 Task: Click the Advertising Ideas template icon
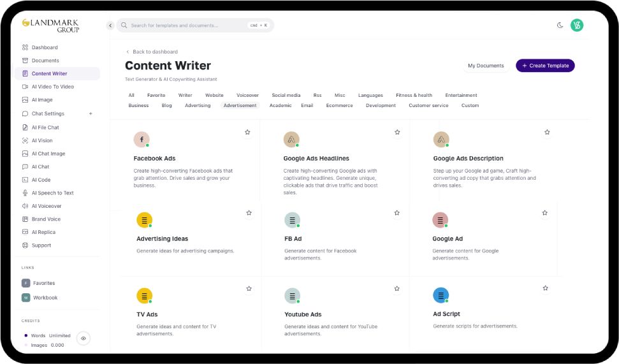pyautogui.click(x=145, y=220)
